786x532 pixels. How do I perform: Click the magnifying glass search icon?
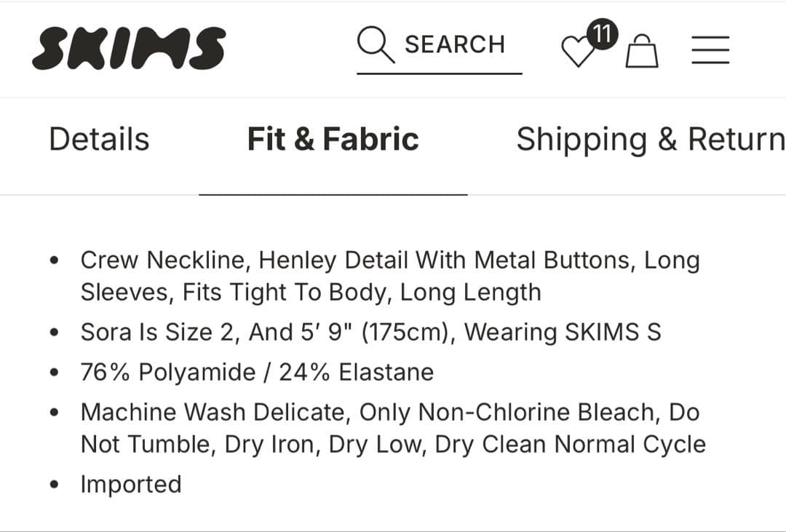click(375, 44)
